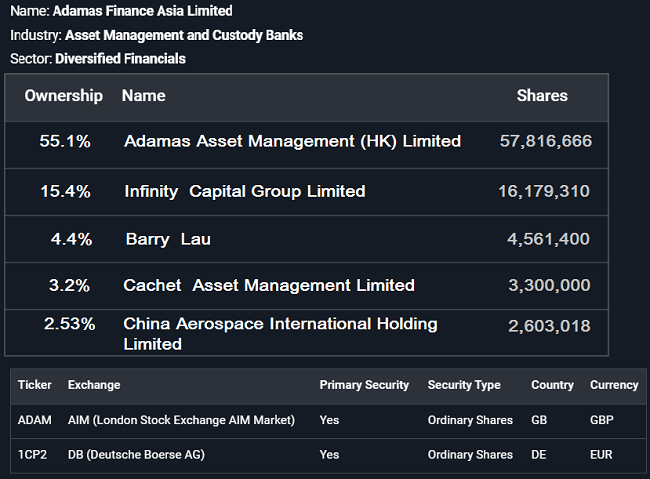Viewport: 650px width, 479px height.
Task: Select the industry Asset Management and Custody Banks
Action: [184, 35]
